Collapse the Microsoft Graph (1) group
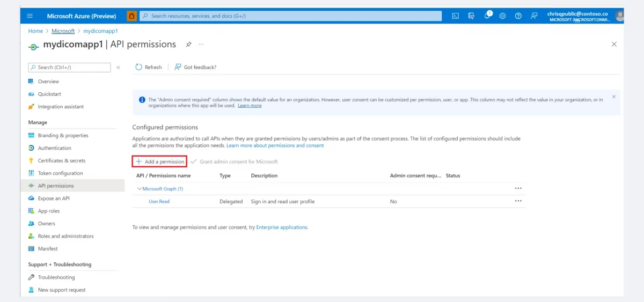This screenshot has width=644, height=302. point(140,189)
